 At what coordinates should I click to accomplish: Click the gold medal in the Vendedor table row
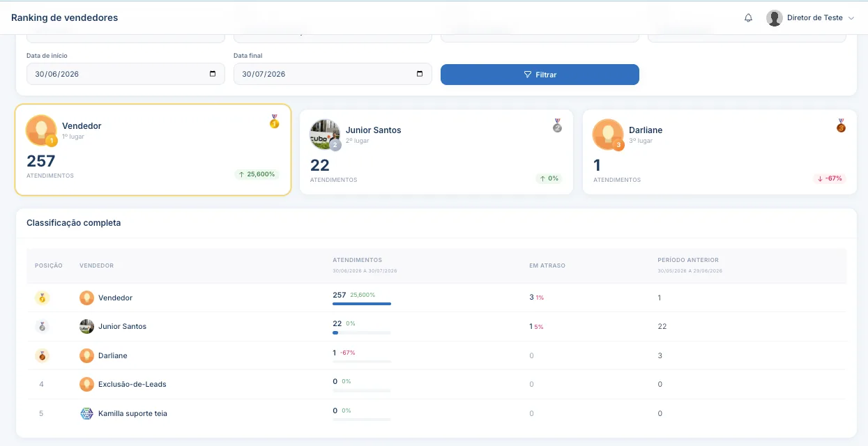coord(43,298)
